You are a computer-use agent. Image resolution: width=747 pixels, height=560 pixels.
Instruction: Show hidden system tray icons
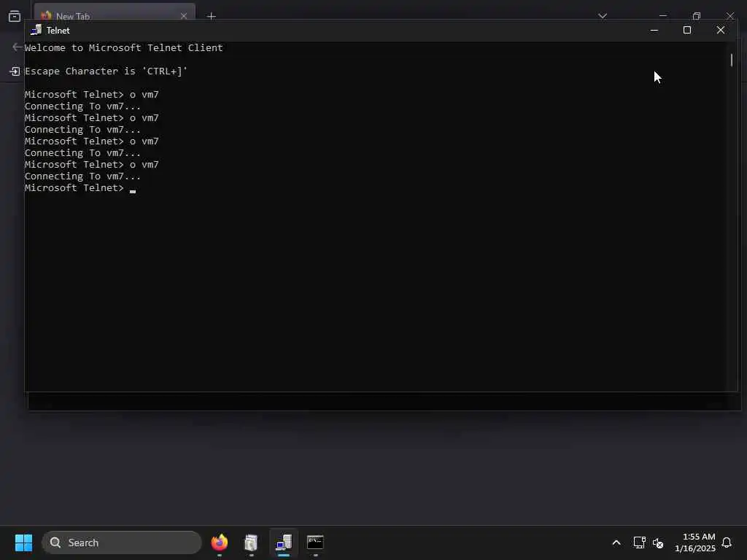pos(616,542)
